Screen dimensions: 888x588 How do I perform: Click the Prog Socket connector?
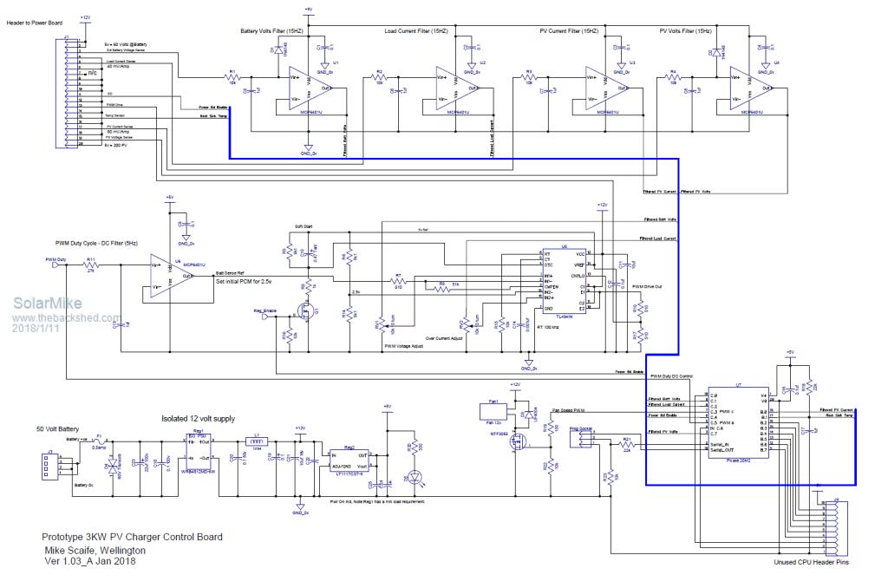tap(580, 441)
